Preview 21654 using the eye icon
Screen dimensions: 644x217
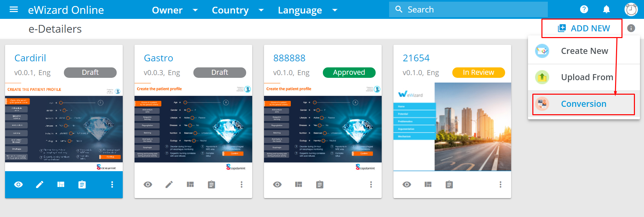coord(407,184)
